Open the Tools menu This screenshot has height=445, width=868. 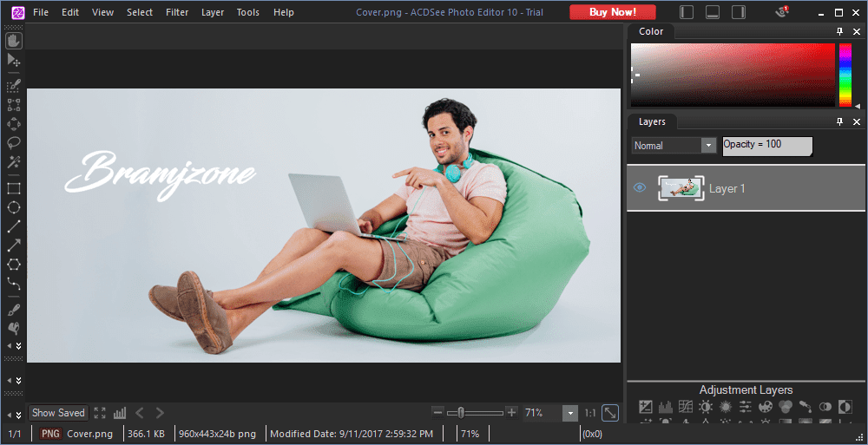tap(248, 12)
